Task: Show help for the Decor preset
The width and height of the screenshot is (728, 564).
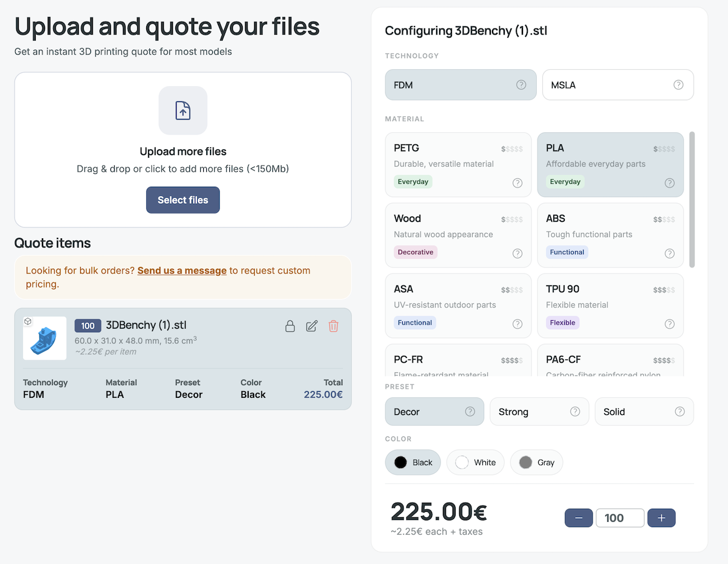Action: click(x=470, y=411)
